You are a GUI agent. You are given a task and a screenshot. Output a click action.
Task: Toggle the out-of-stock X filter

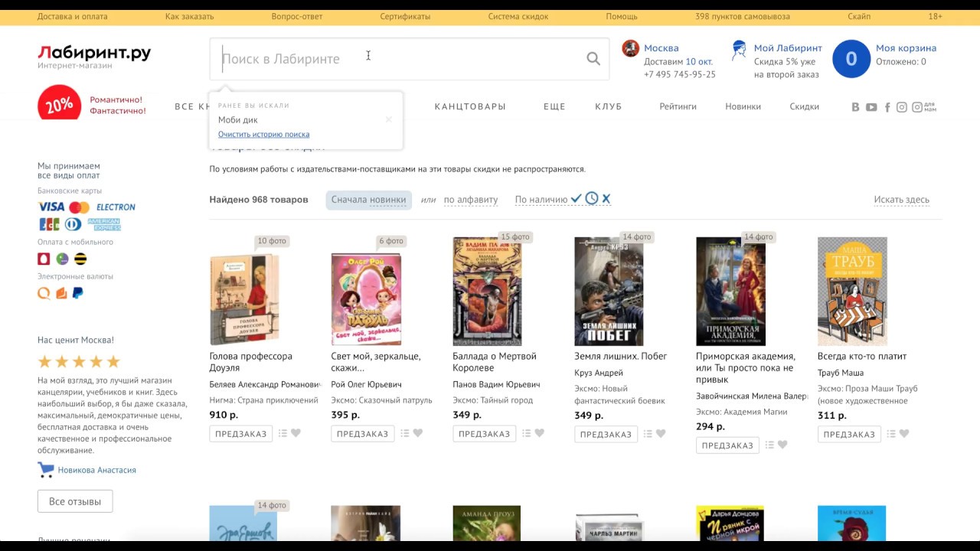point(606,199)
